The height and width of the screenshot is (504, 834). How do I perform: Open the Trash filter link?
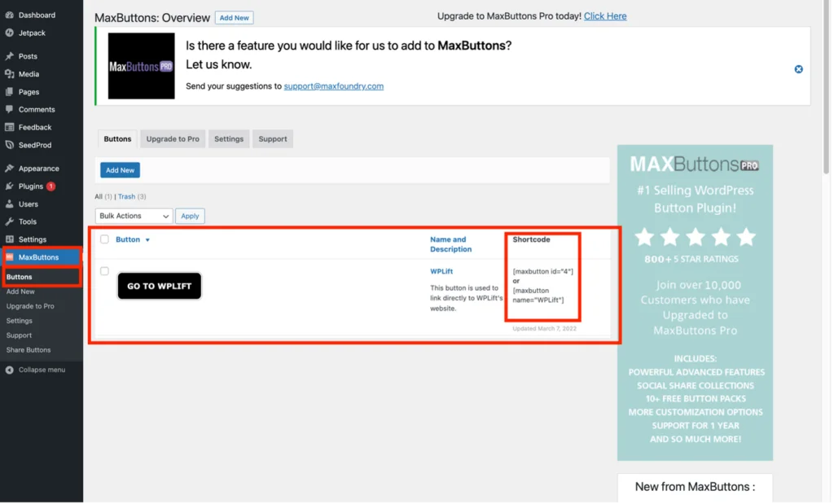(x=126, y=197)
